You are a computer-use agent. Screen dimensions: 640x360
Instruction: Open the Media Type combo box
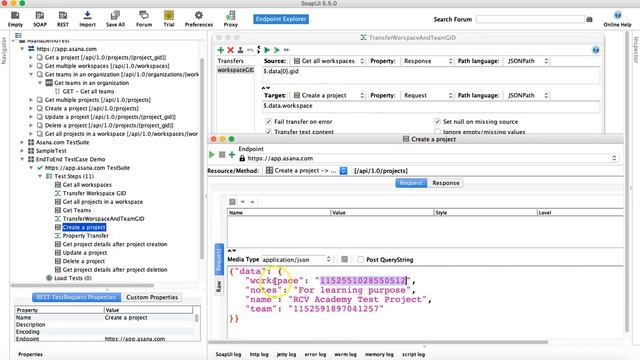297,260
